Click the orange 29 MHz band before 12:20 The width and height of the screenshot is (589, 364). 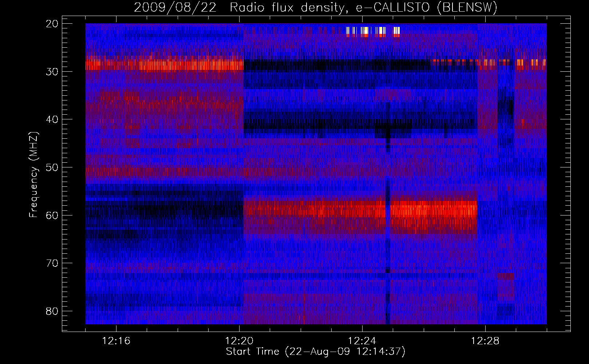coord(165,65)
